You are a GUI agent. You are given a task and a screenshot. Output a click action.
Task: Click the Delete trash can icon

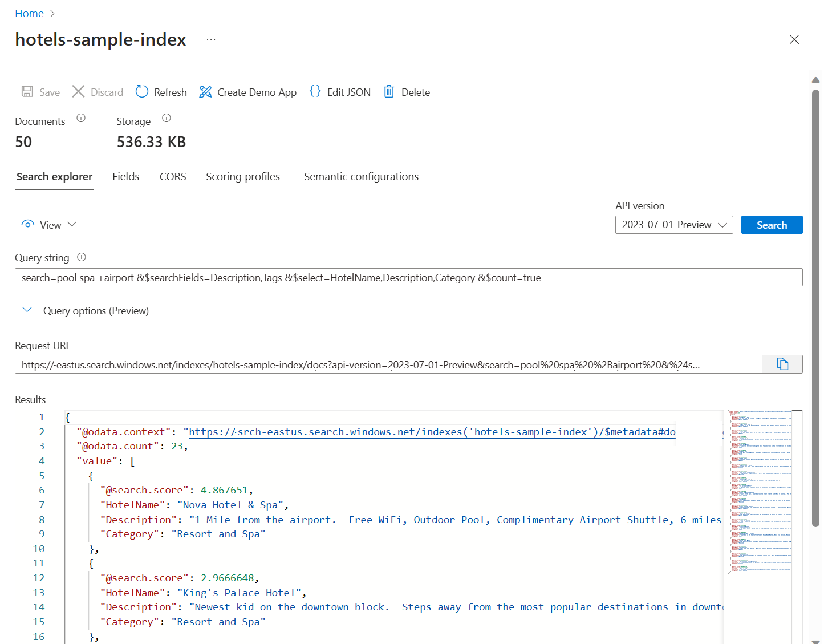tap(389, 92)
